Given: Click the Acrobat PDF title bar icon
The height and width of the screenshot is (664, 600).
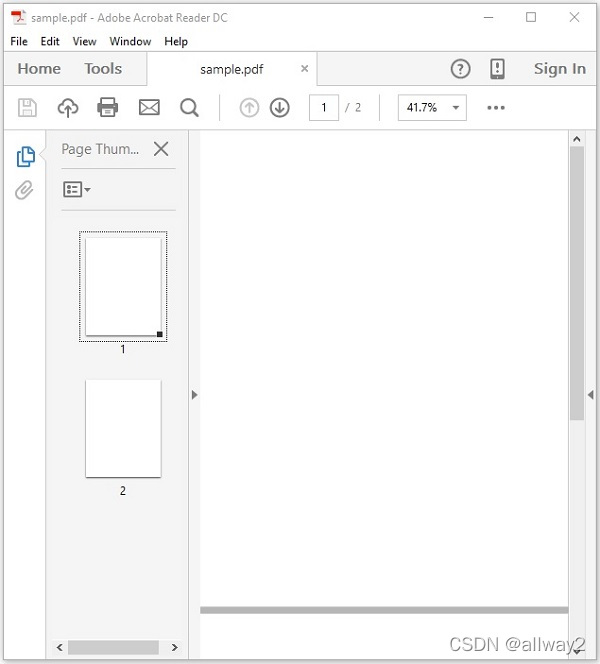Looking at the screenshot, I should coord(19,17).
